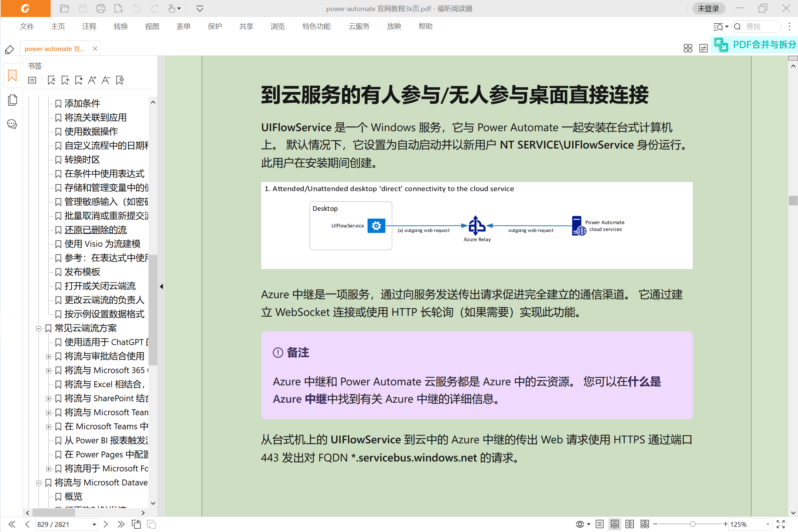
Task: Open the three-dot more options menu
Action: point(790,27)
